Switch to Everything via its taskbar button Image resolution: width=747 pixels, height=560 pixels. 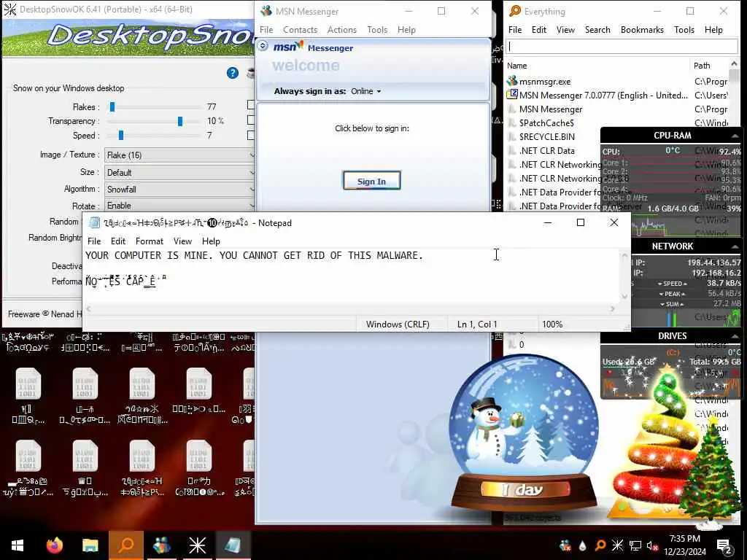click(x=126, y=545)
